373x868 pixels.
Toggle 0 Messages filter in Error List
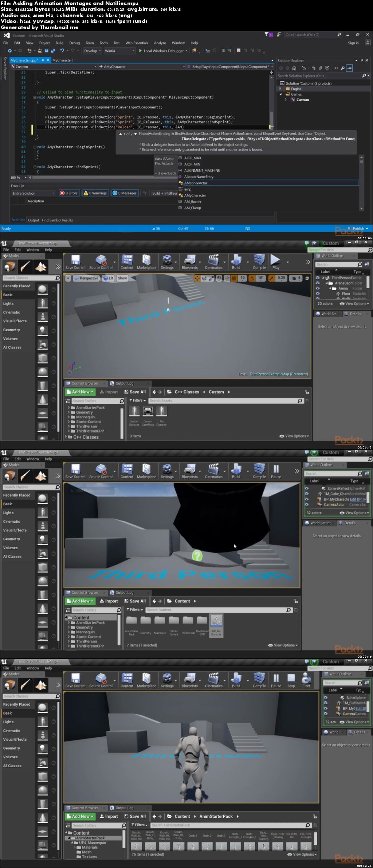tap(125, 193)
